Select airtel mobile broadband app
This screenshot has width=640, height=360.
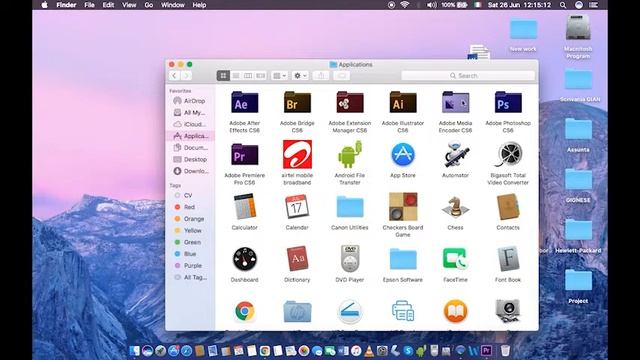297,154
